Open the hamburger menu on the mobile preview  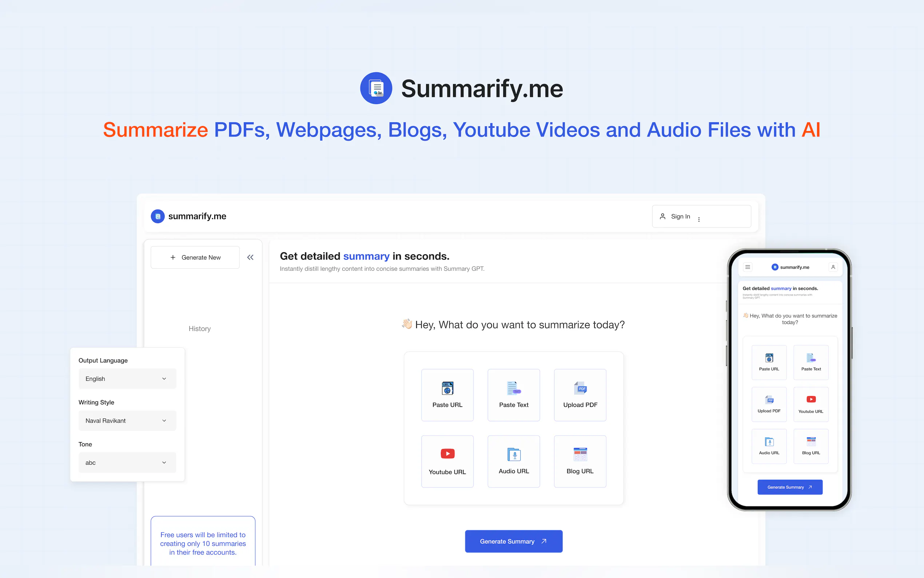pyautogui.click(x=748, y=267)
